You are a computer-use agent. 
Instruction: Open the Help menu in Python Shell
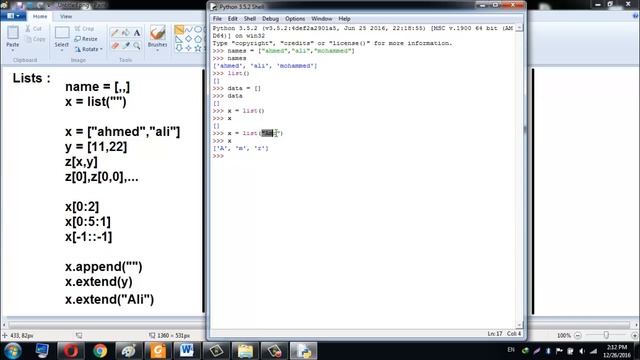click(x=344, y=19)
